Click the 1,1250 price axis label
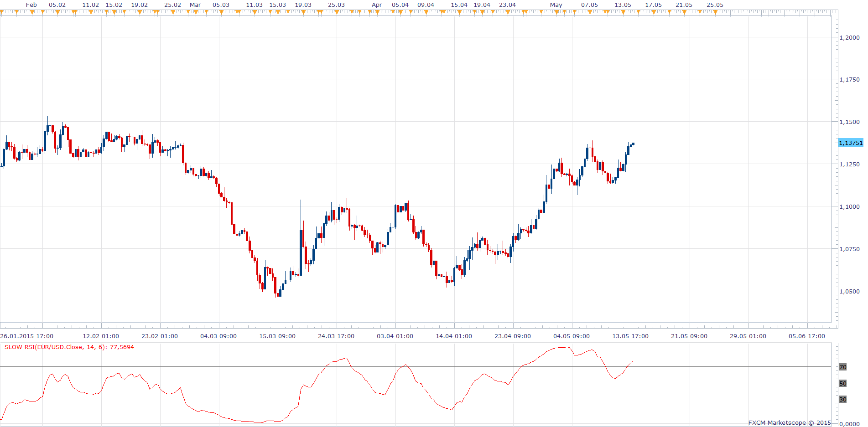Image resolution: width=868 pixels, height=427 pixels. pyautogui.click(x=849, y=164)
